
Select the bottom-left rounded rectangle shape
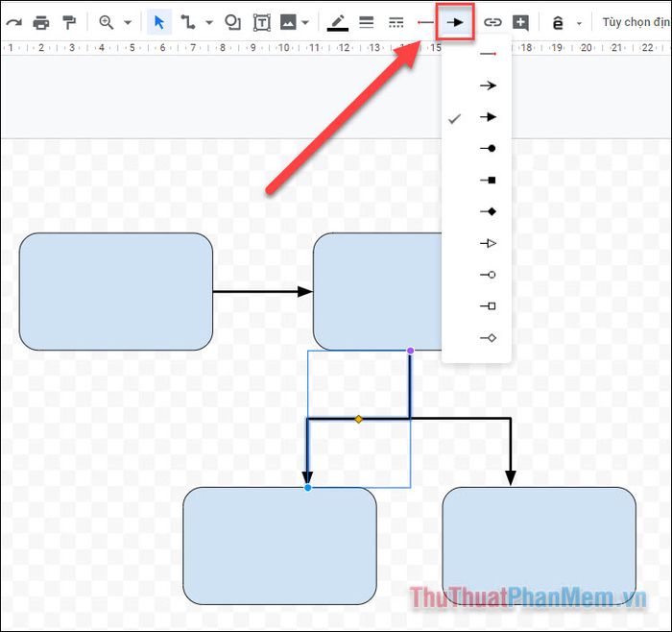280,546
